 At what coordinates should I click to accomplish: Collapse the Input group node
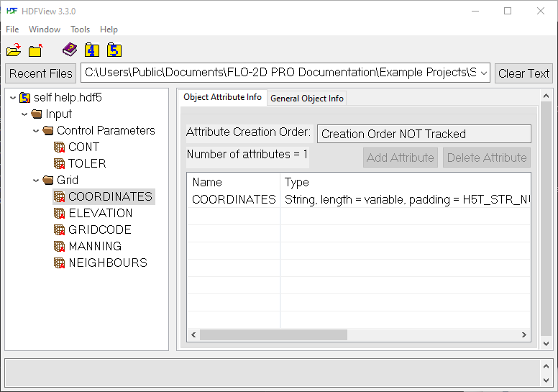pos(24,114)
